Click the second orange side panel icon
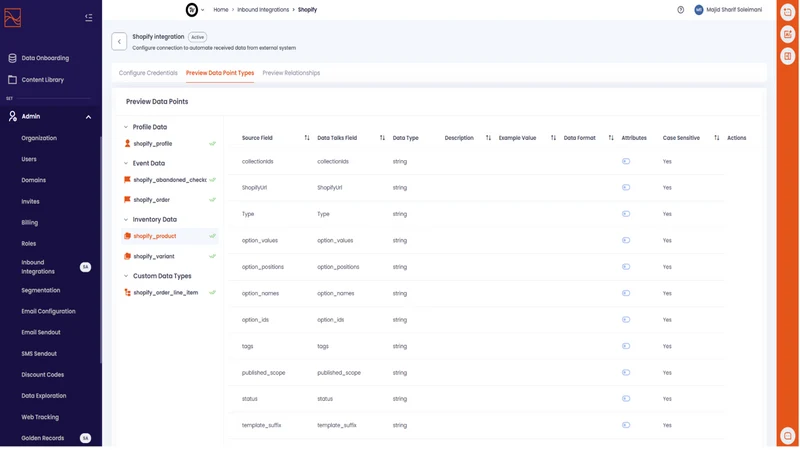The height and width of the screenshot is (450, 800). tap(788, 34)
